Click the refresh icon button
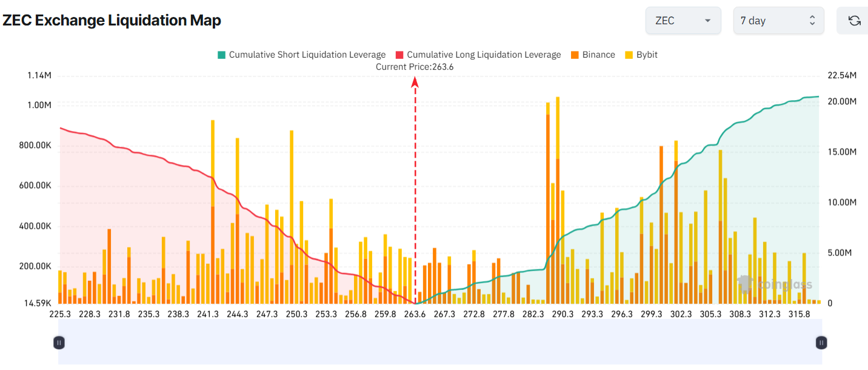The height and width of the screenshot is (370, 868). (x=854, y=21)
